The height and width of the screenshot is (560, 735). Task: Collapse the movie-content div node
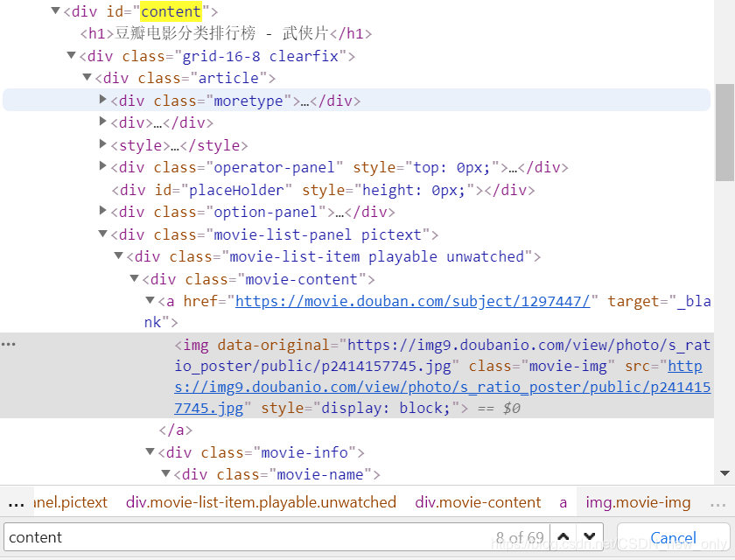(134, 278)
